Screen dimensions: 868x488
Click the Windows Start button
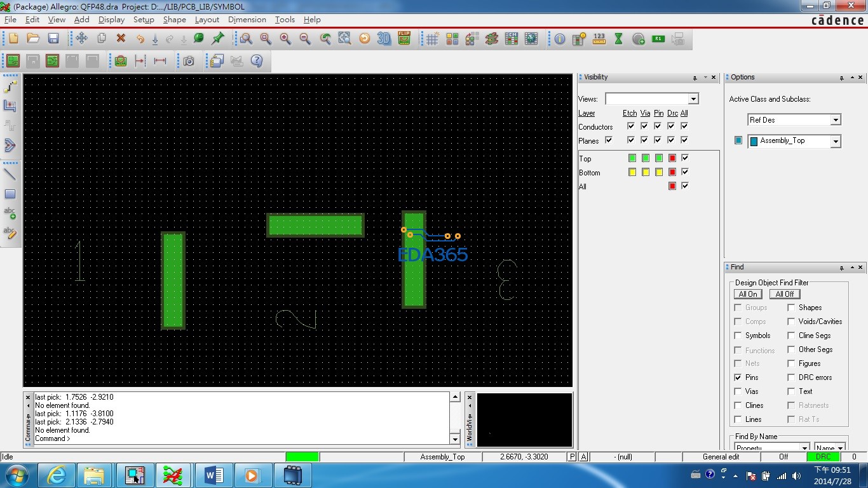[x=16, y=475]
